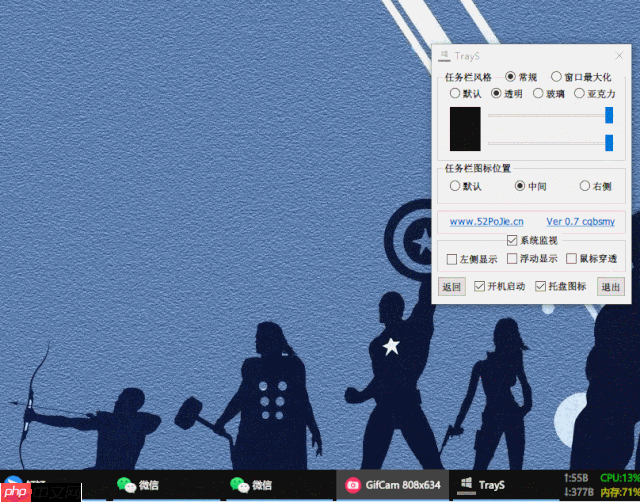640x502 pixels.
Task: Open the www.52PoJie.cn link
Action: (487, 222)
